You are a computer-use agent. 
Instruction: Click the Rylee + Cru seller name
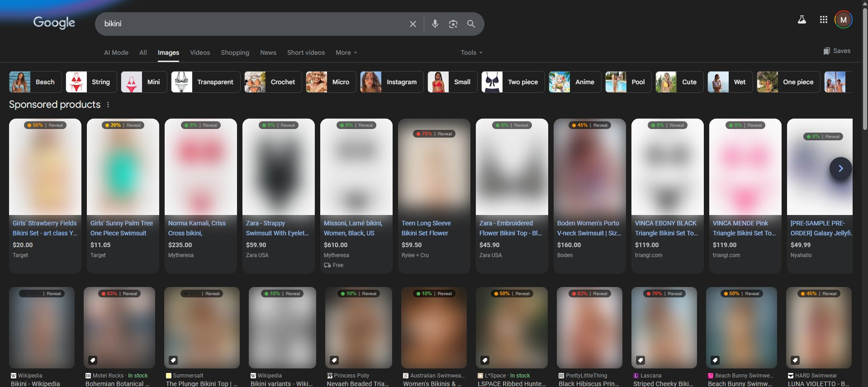(x=415, y=255)
